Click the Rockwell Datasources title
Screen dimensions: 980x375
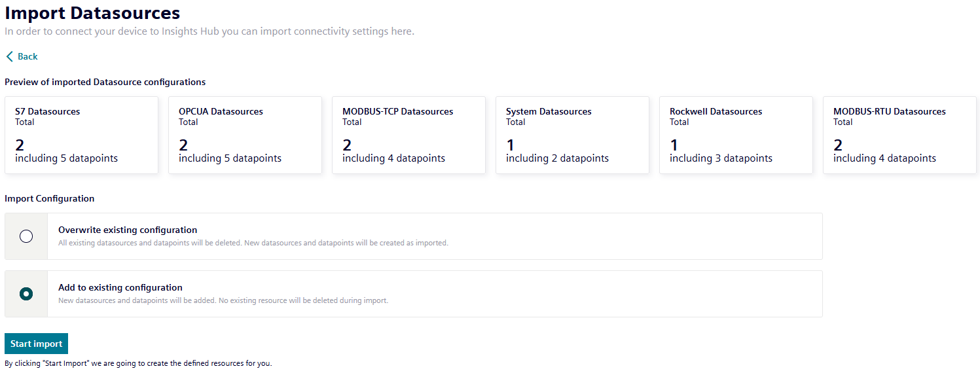coord(716,111)
